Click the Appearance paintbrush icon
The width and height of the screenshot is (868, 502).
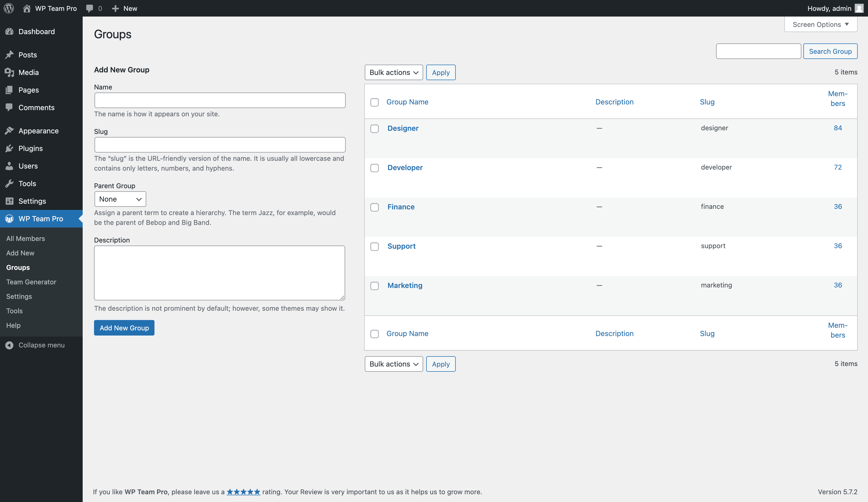click(x=9, y=131)
